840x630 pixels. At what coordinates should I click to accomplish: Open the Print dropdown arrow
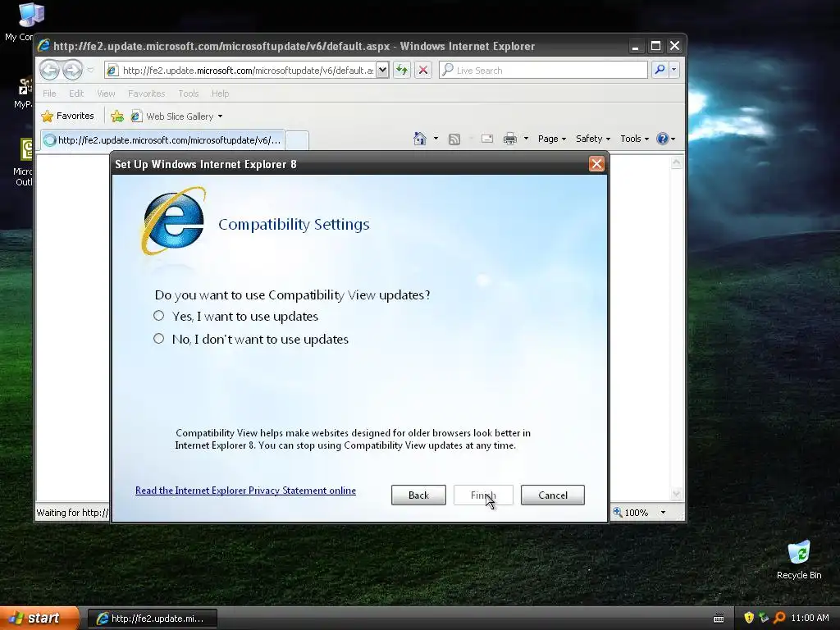coord(526,139)
